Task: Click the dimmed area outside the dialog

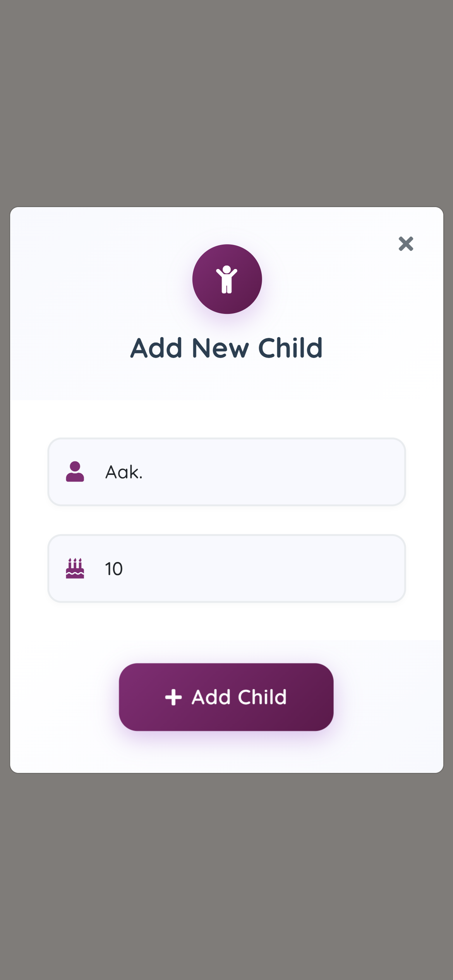Action: coord(226,97)
